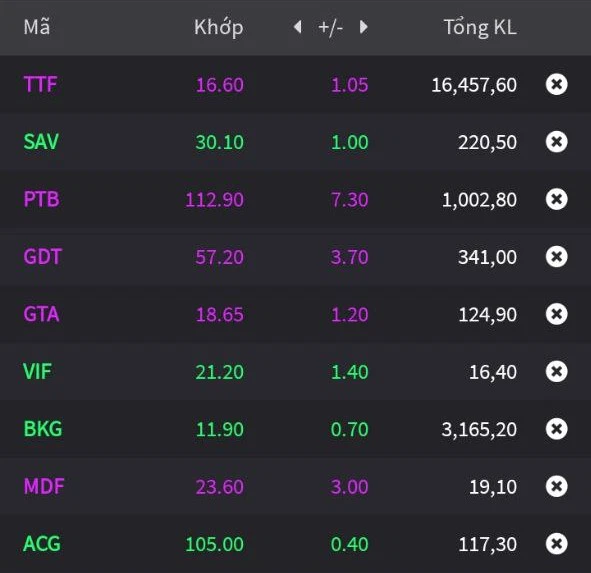Delete the GTA row via X icon
This screenshot has width=591, height=573.
point(556,314)
